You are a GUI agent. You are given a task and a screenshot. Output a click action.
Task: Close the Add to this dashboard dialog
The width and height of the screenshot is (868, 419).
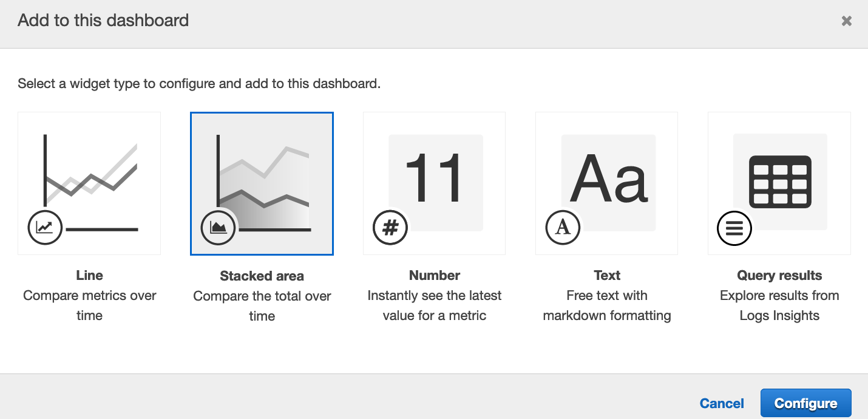click(846, 21)
